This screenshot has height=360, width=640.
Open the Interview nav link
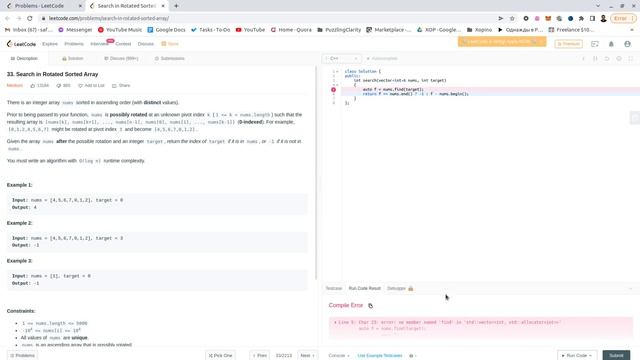pyautogui.click(x=99, y=44)
